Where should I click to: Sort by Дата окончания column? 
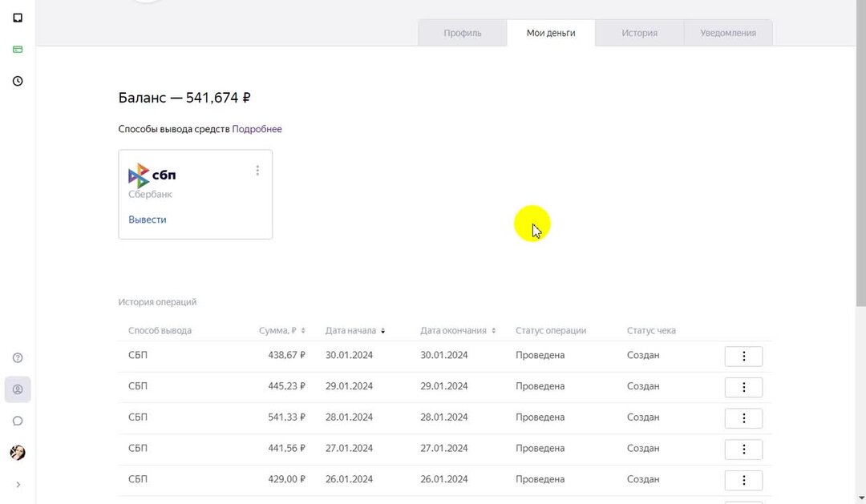coord(458,330)
